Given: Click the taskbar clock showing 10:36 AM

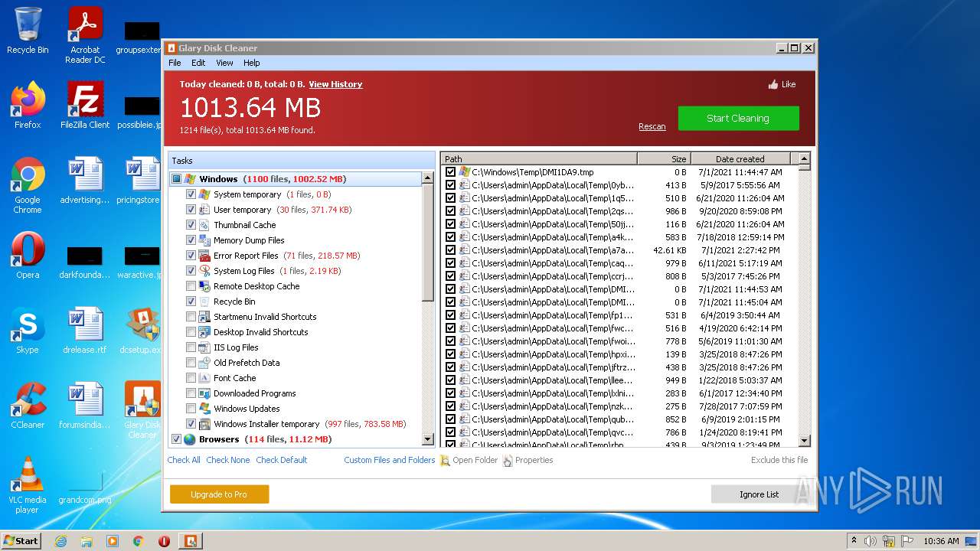Looking at the screenshot, I should tap(941, 541).
